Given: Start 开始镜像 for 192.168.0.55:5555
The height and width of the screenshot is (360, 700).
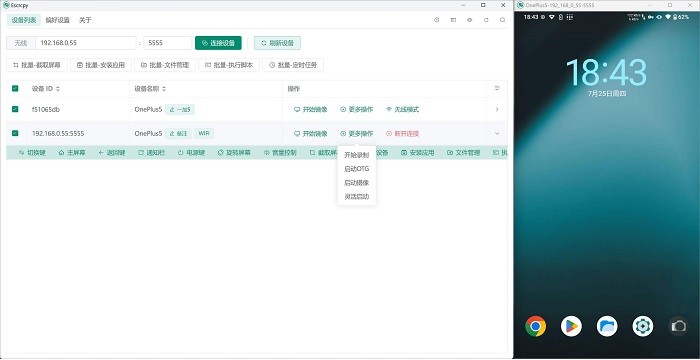Looking at the screenshot, I should tap(311, 134).
